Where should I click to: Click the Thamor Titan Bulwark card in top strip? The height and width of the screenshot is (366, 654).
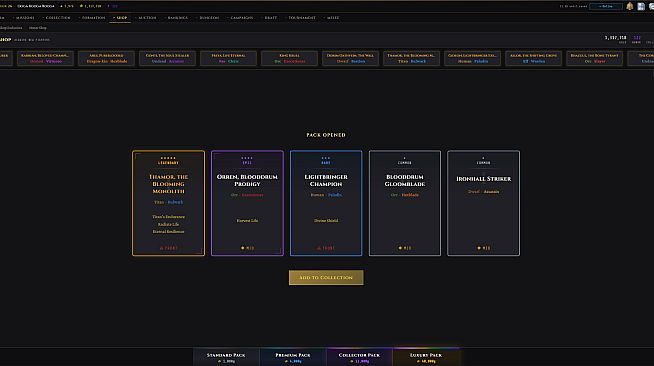[411, 58]
